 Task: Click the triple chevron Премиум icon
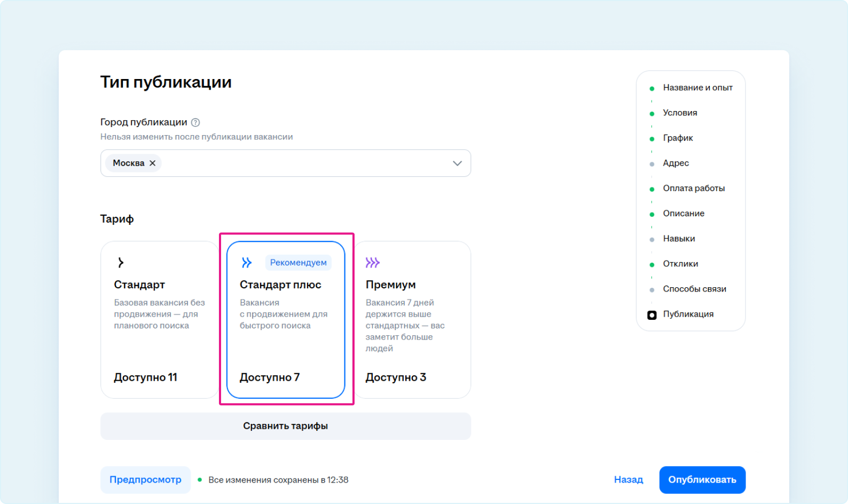[x=372, y=263]
